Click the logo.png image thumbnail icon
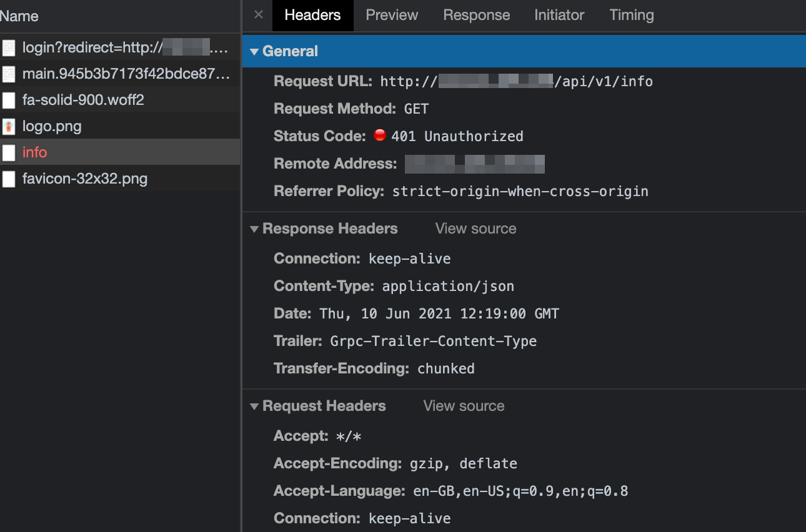The image size is (806, 532). (x=9, y=126)
